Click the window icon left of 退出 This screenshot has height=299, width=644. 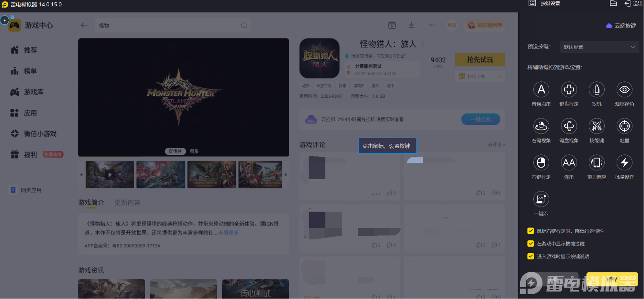click(613, 4)
